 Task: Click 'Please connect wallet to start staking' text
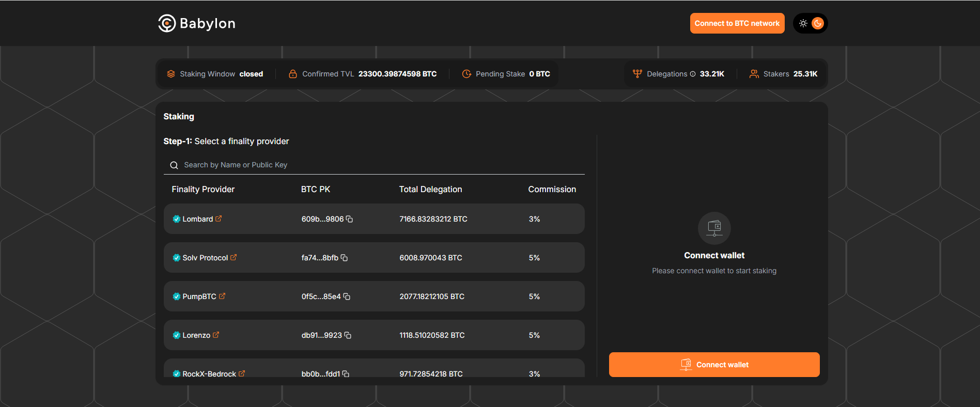point(714,271)
